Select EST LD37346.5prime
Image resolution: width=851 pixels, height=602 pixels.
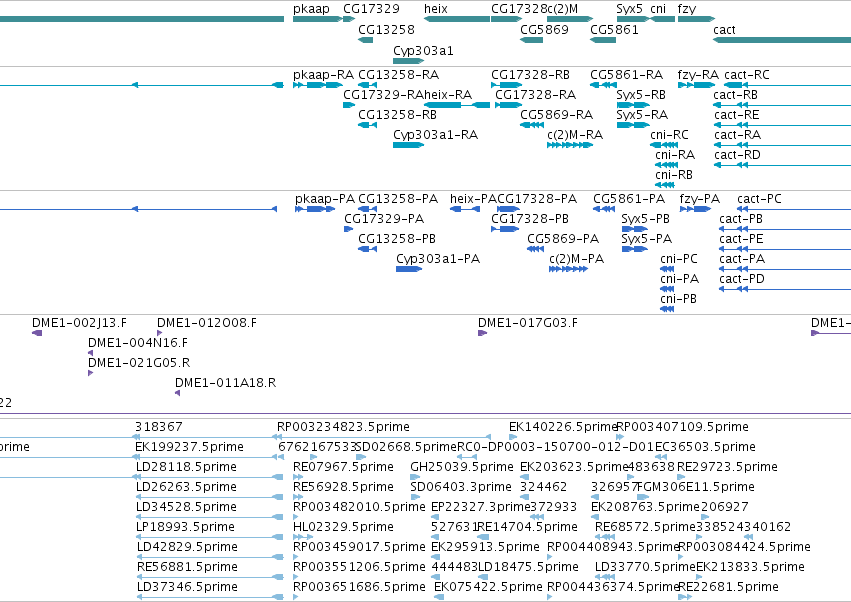(187, 587)
